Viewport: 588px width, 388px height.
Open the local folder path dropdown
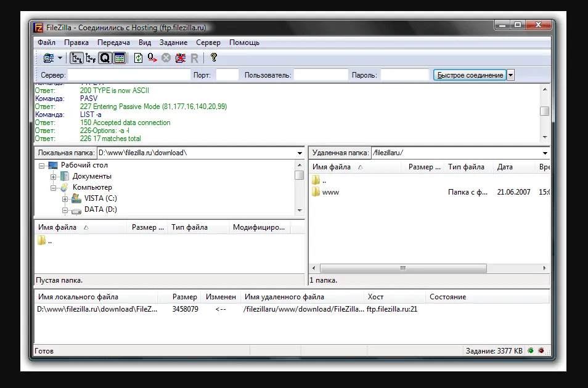(300, 152)
